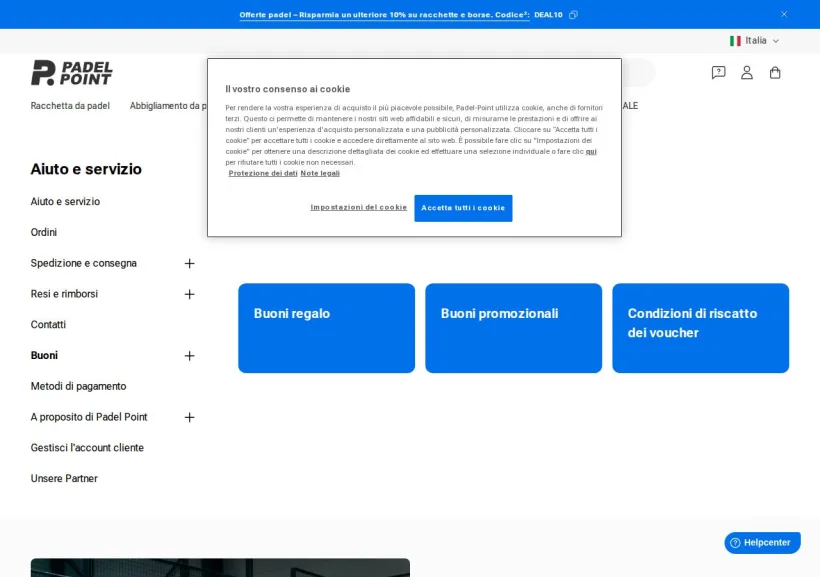Expand Resi e rimborsi section
Screen dimensions: 820x577
point(189,294)
